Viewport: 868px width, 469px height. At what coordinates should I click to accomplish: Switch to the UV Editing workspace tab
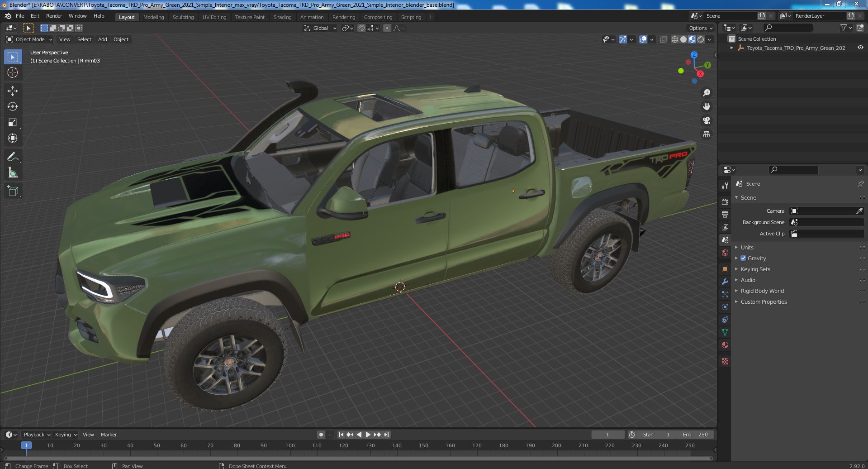[214, 17]
